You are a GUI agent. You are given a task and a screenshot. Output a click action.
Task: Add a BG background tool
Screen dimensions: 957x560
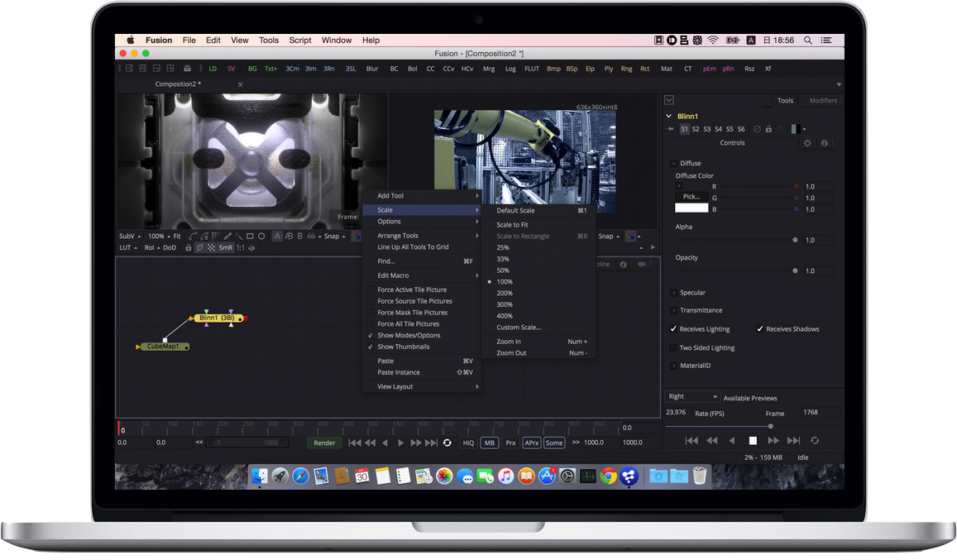252,69
